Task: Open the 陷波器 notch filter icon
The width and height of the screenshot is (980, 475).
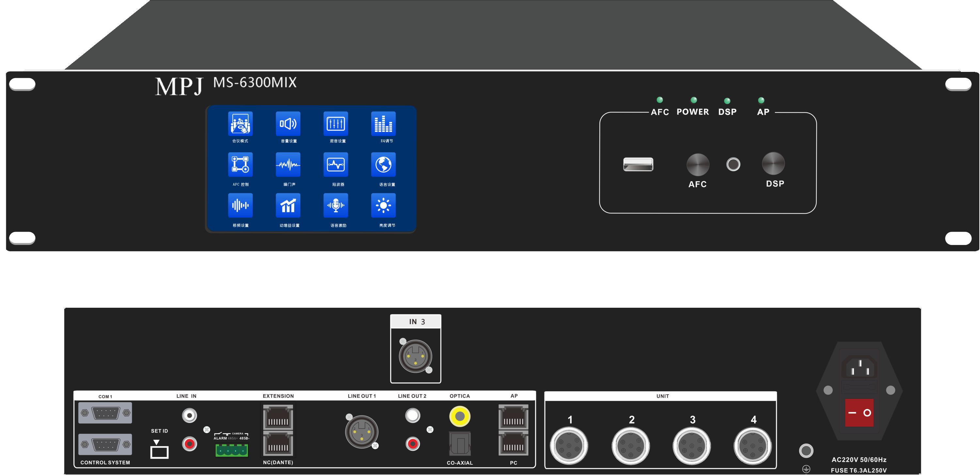Action: tap(336, 164)
